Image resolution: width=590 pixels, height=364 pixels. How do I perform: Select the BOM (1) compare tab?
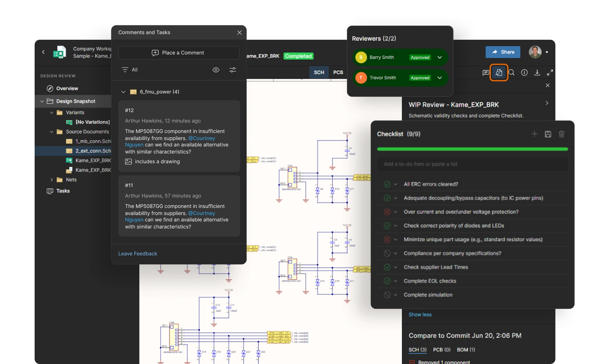(466, 350)
